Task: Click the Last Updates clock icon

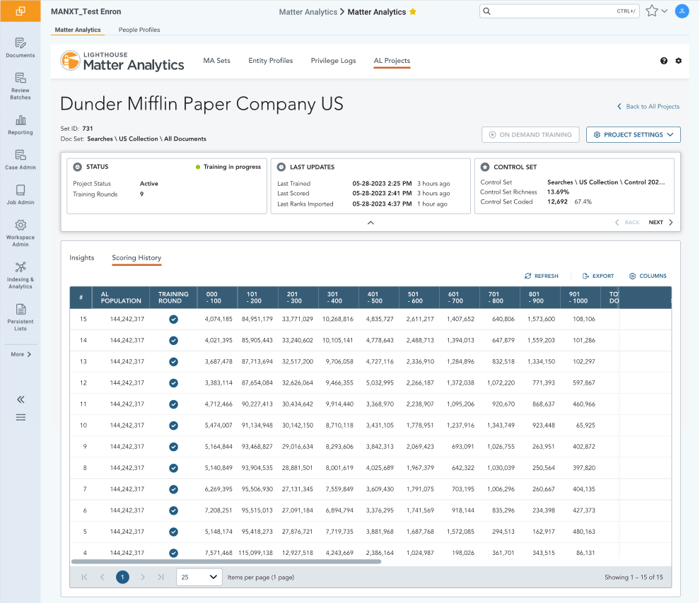Action: click(281, 167)
